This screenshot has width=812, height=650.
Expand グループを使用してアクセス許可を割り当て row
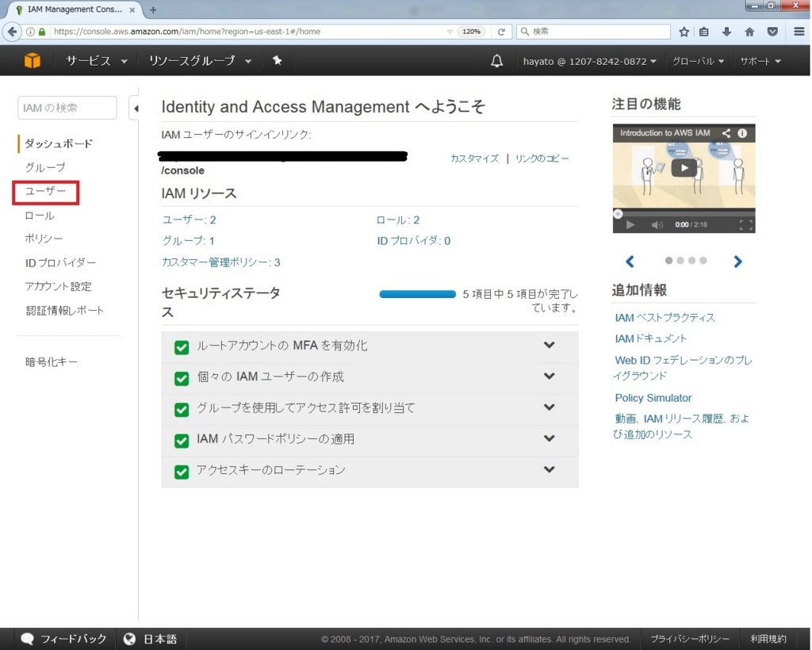click(x=549, y=407)
